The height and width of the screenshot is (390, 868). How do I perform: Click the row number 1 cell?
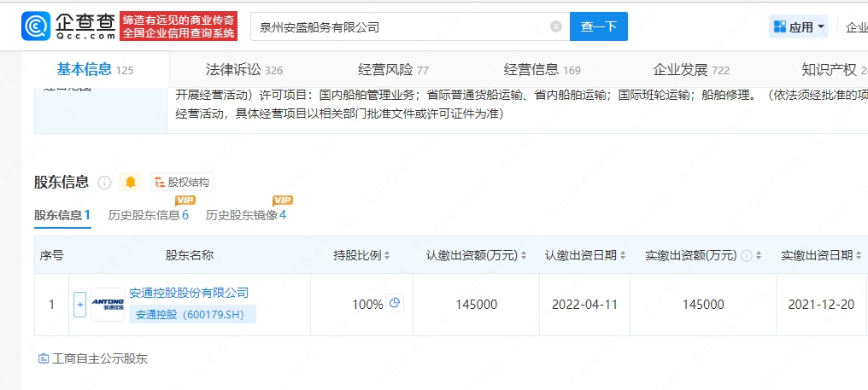pyautogui.click(x=51, y=305)
